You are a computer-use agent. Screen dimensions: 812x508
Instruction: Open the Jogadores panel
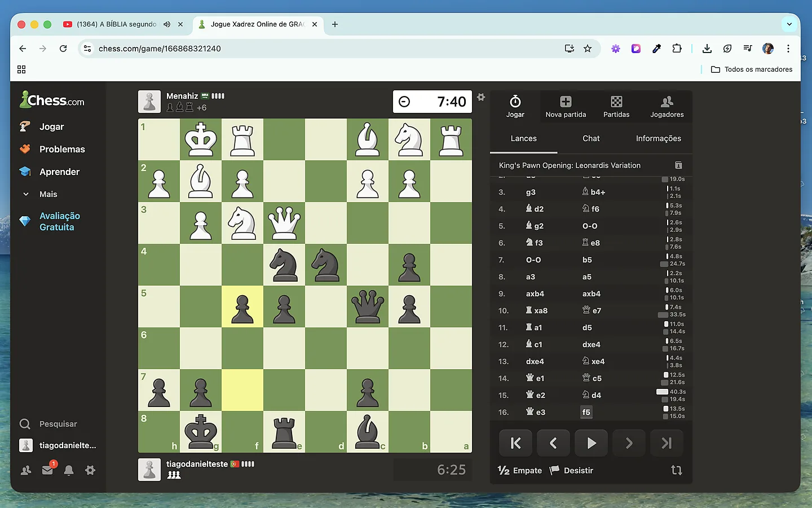pos(667,106)
